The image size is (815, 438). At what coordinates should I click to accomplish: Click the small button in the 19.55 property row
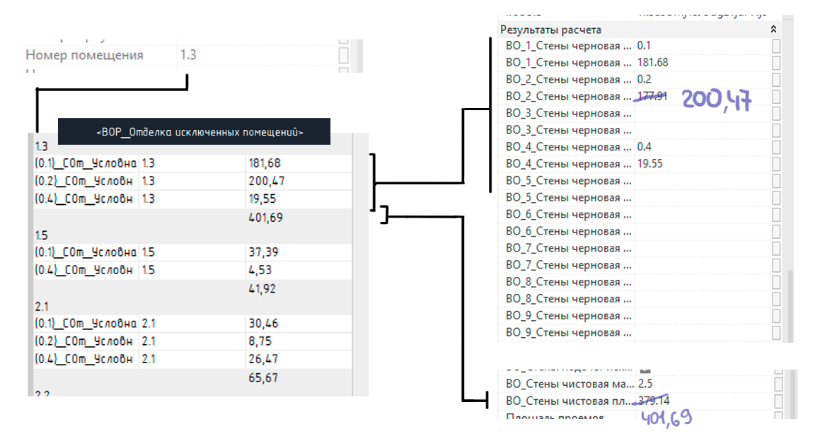pyautogui.click(x=776, y=164)
